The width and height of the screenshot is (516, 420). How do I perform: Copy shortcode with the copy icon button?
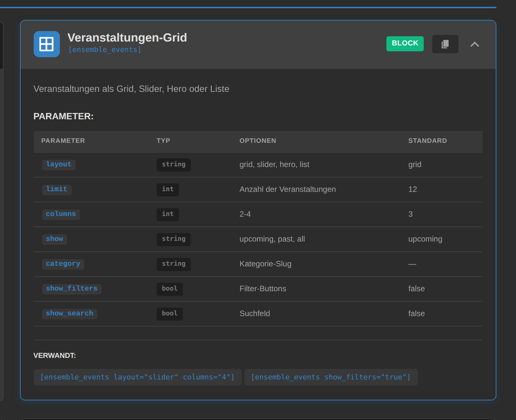pyautogui.click(x=445, y=44)
